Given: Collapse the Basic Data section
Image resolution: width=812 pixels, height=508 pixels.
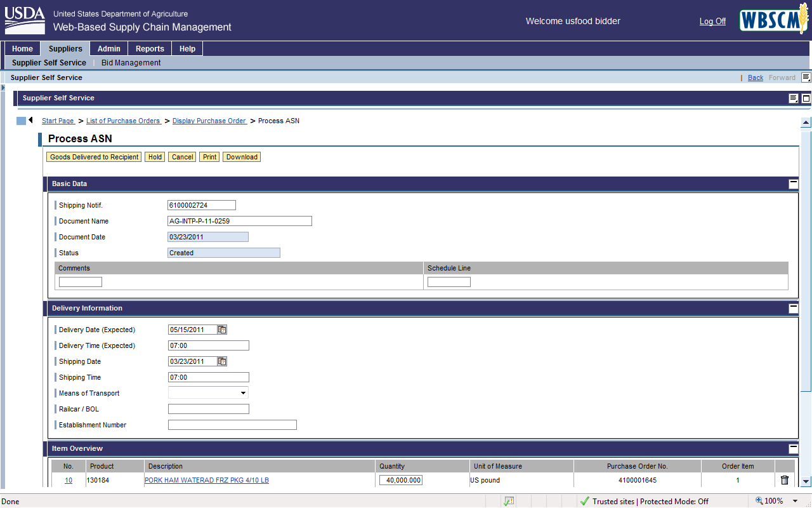Looking at the screenshot, I should pos(793,184).
